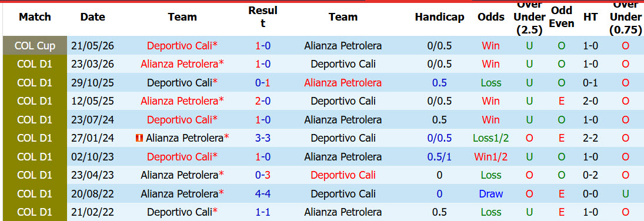Select the Win1/2 odds cell
644x221 pixels.
tap(491, 156)
